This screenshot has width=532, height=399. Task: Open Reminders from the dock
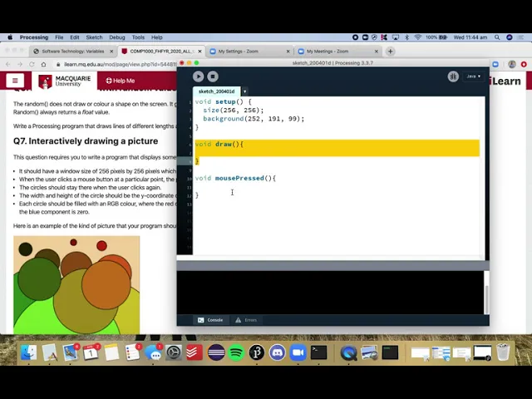pyautogui.click(x=132, y=352)
